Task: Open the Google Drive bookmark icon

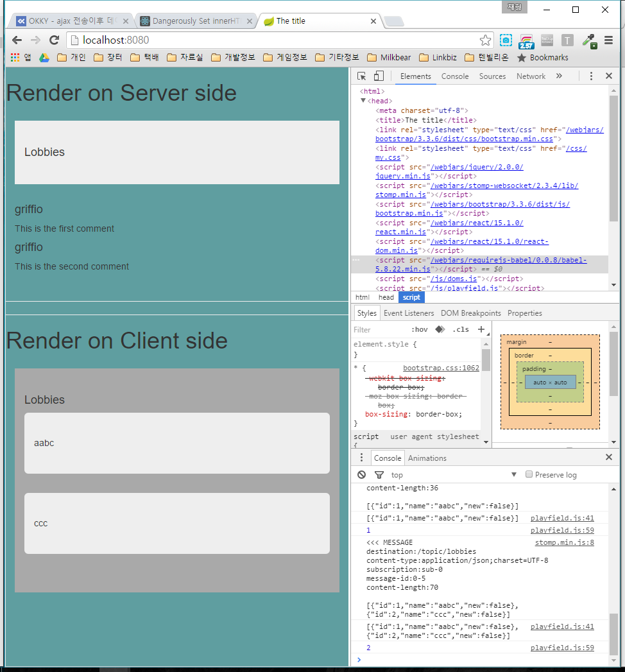Action: 44,57
